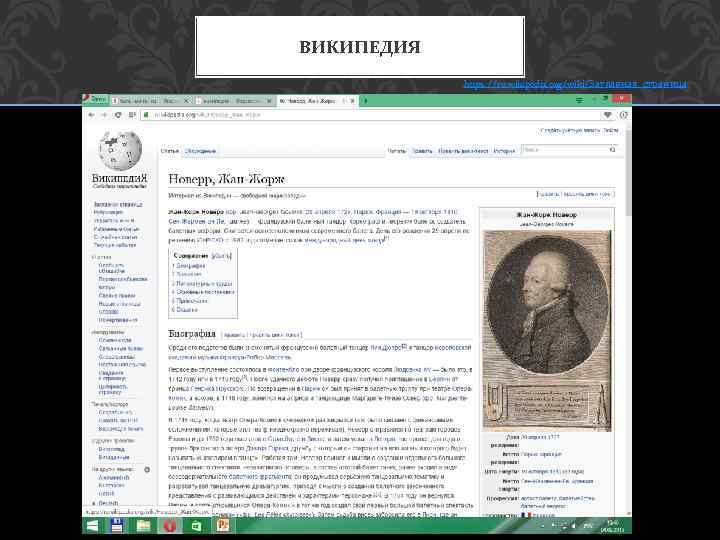Open the История tab

point(504,151)
